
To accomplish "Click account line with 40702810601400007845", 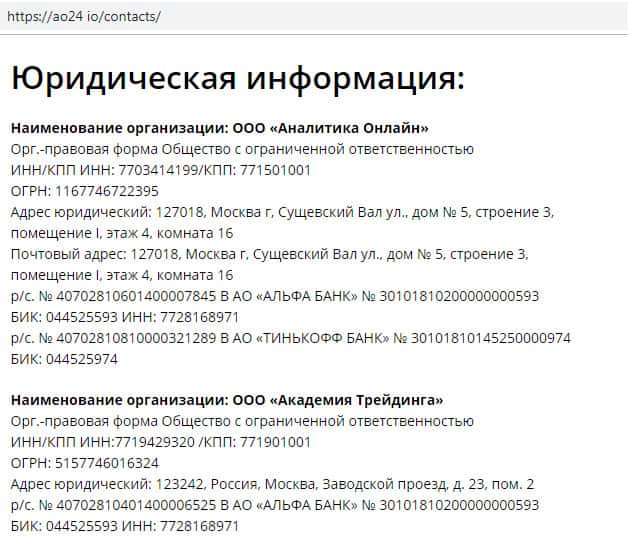I will click(x=275, y=296).
